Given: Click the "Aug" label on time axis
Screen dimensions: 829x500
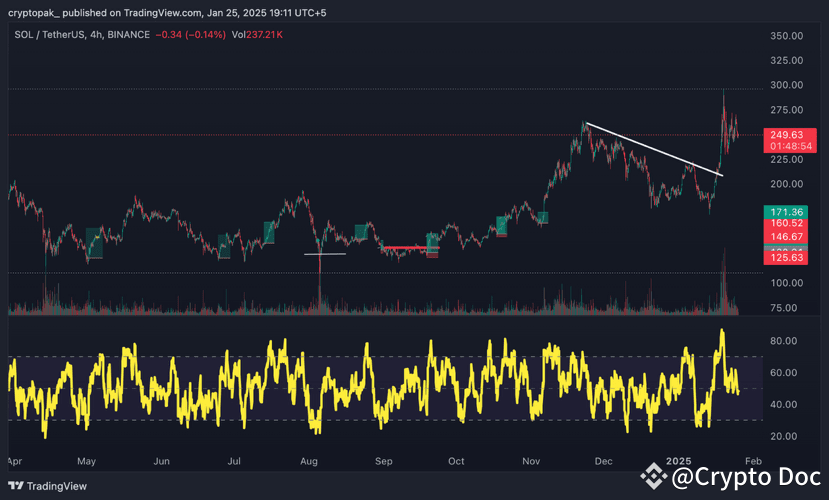Looking at the screenshot, I should tap(309, 461).
